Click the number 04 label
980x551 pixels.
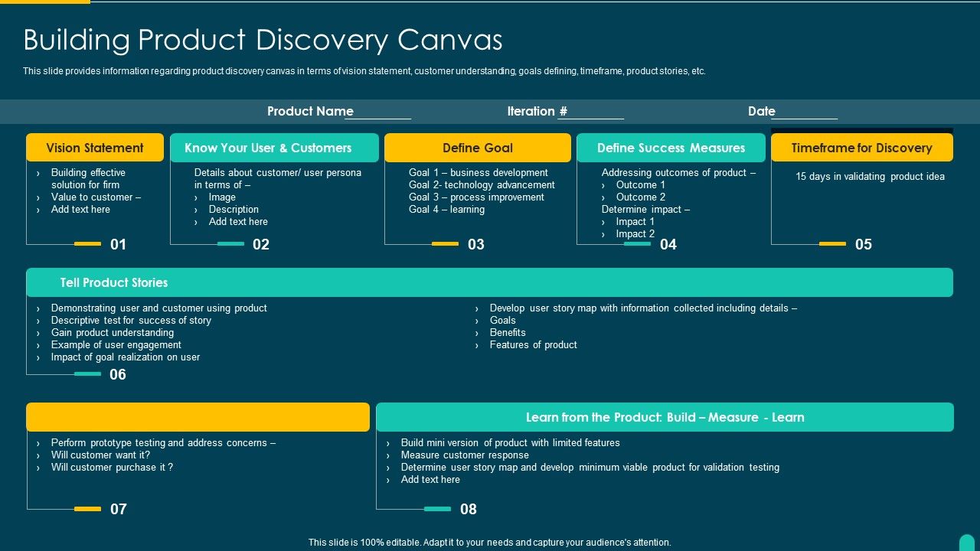[x=668, y=244]
